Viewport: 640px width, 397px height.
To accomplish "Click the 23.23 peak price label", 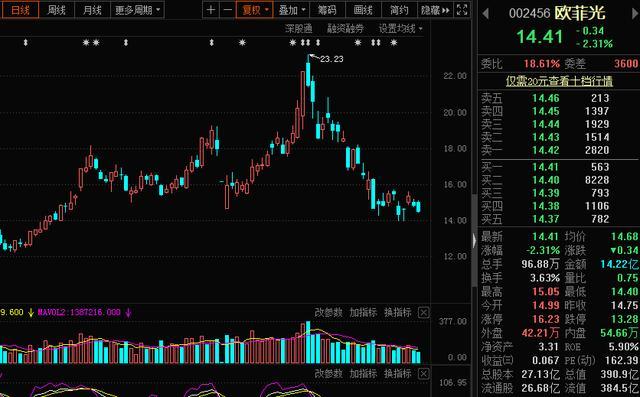I will pos(331,59).
